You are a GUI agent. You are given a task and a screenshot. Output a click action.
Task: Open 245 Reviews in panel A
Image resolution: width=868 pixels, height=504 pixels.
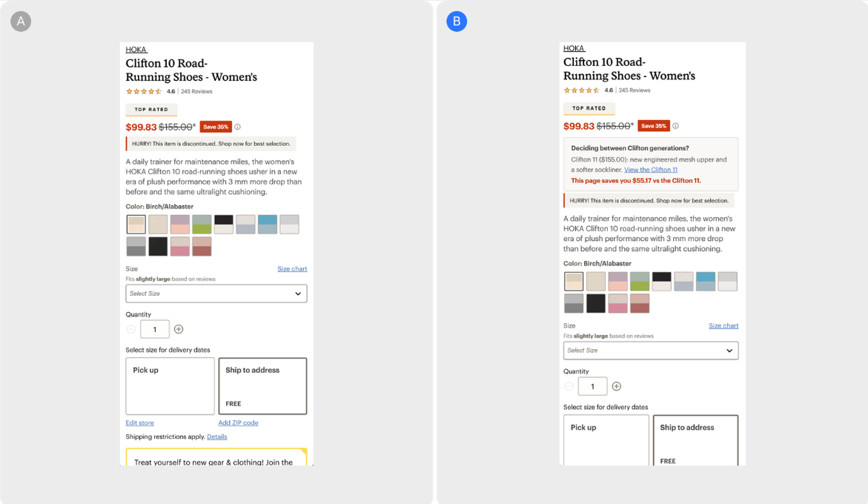point(196,91)
